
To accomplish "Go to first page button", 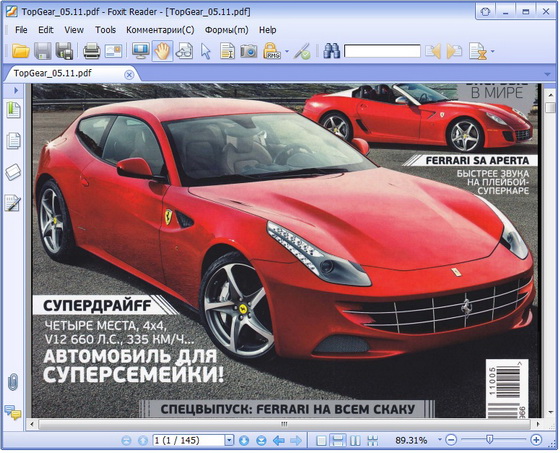I will 126,440.
